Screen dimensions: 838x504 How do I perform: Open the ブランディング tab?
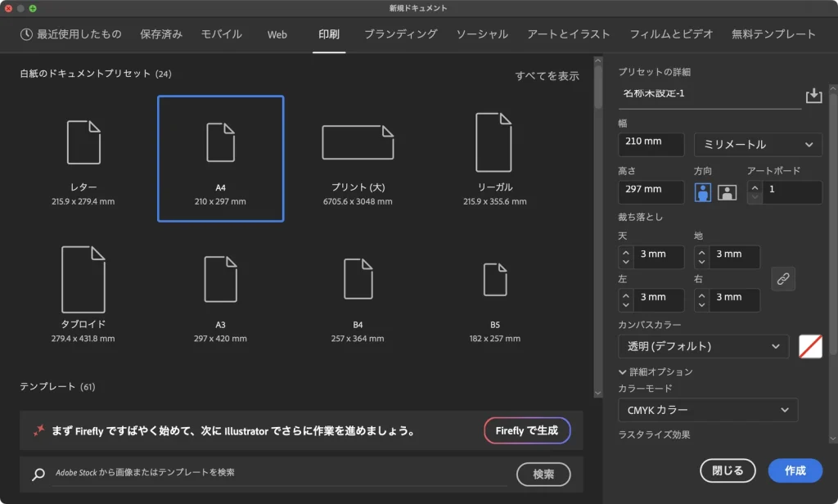[x=401, y=34]
